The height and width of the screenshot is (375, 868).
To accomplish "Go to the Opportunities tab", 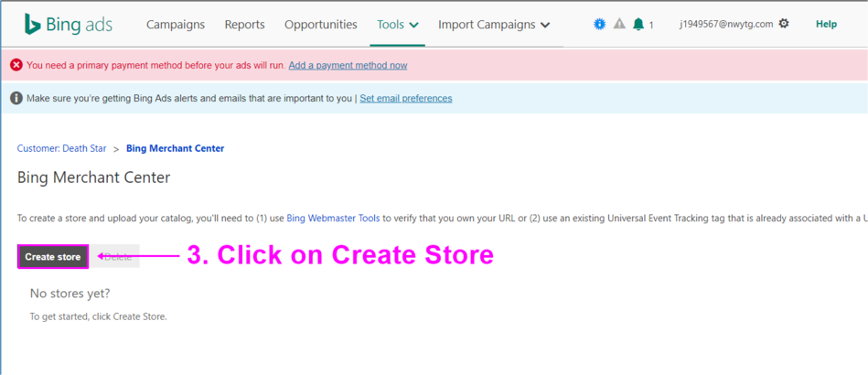I will point(320,25).
